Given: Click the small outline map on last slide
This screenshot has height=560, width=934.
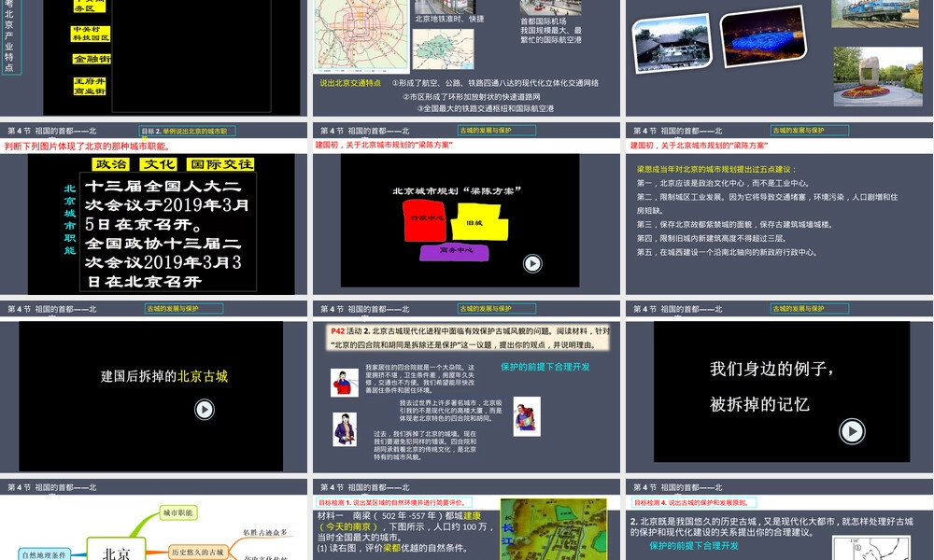Looking at the screenshot, I should [870, 548].
